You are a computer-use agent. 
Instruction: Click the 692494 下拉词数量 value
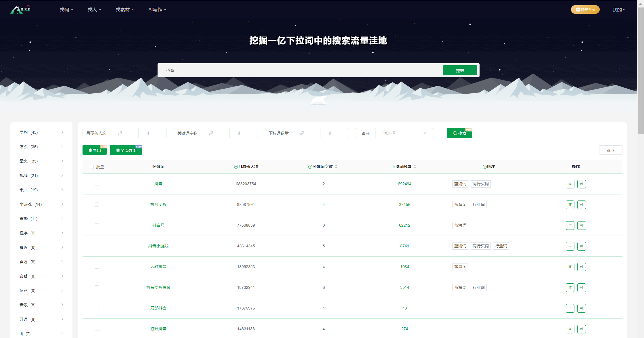tap(405, 184)
